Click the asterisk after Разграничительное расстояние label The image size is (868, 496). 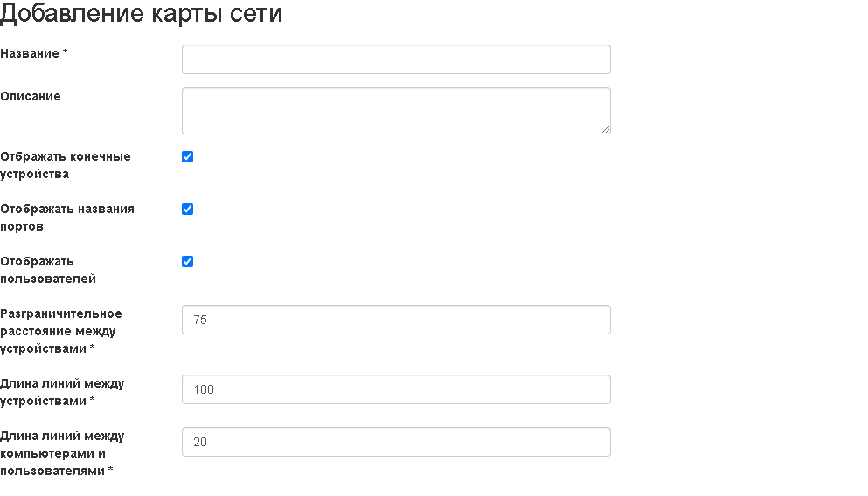[x=93, y=349]
